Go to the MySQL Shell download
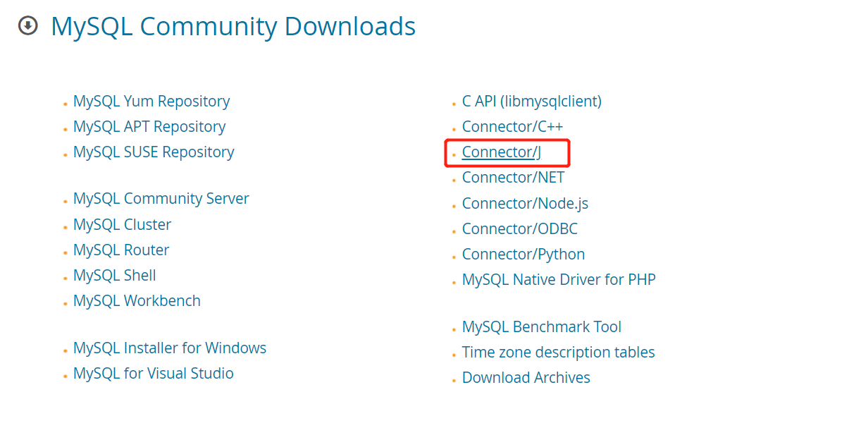This screenshot has width=868, height=428. tap(115, 276)
